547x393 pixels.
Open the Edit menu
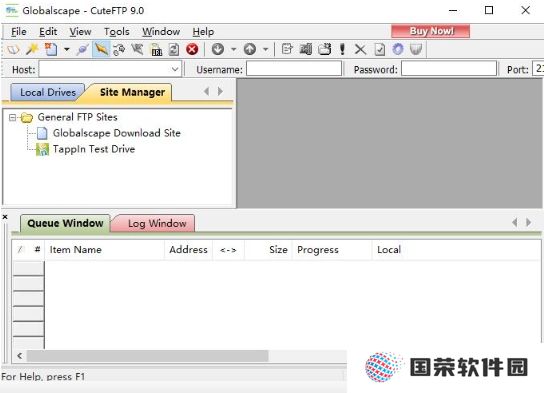click(48, 32)
